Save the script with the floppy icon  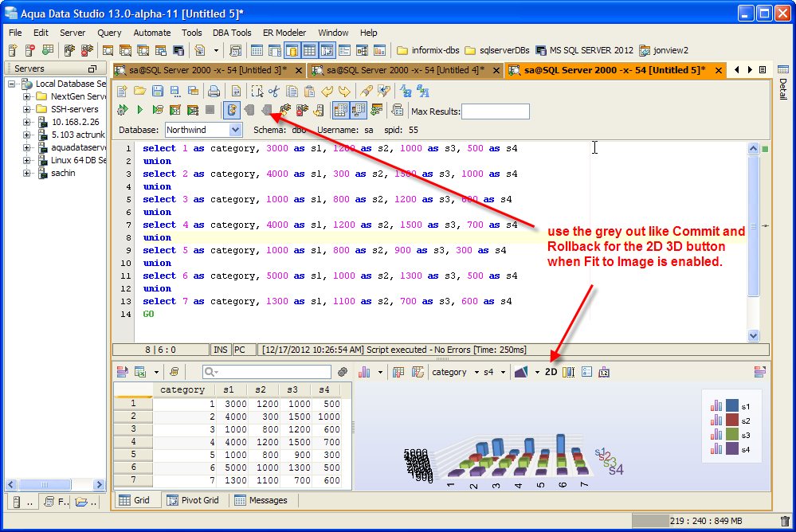pyautogui.click(x=158, y=92)
